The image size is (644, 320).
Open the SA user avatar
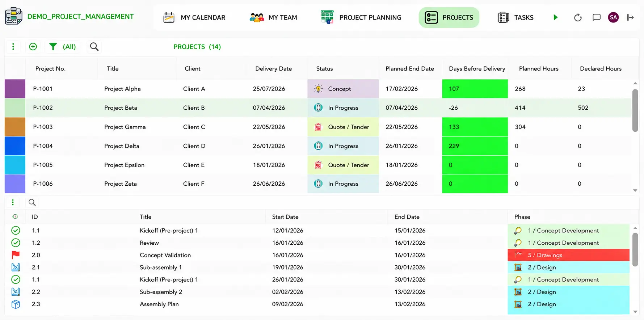[613, 17]
